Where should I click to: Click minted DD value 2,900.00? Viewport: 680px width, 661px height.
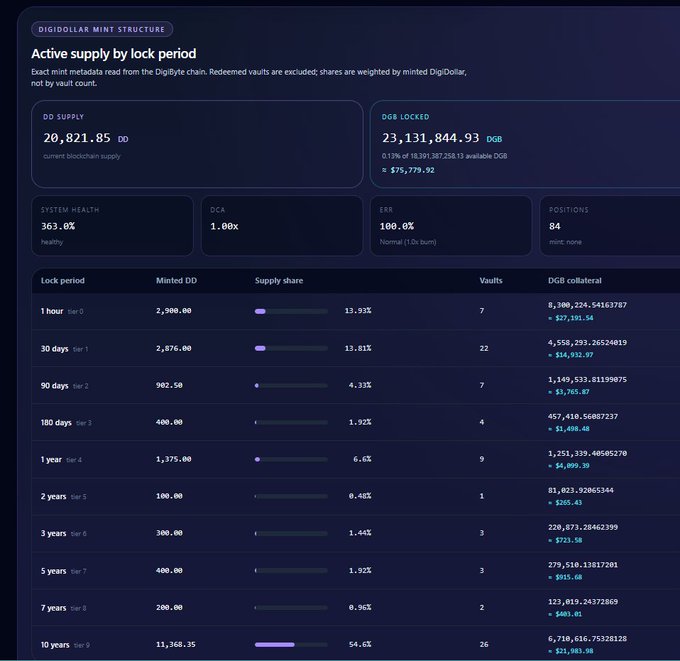coord(173,311)
